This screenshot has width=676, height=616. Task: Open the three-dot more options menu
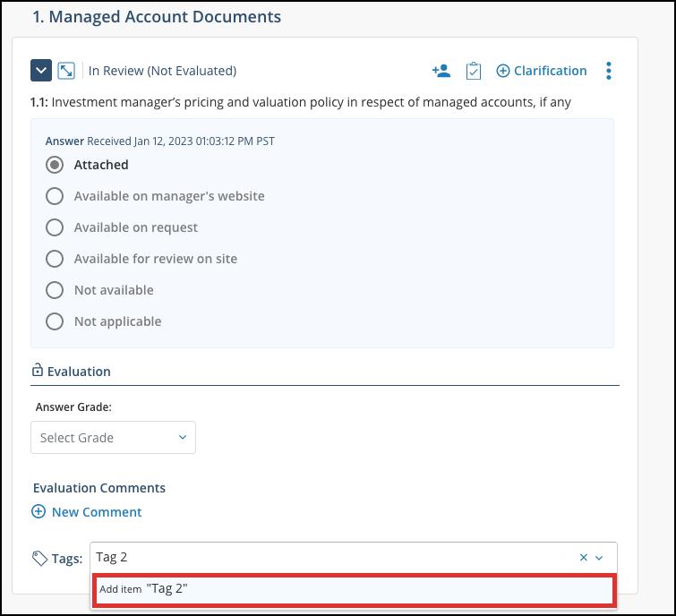click(608, 71)
